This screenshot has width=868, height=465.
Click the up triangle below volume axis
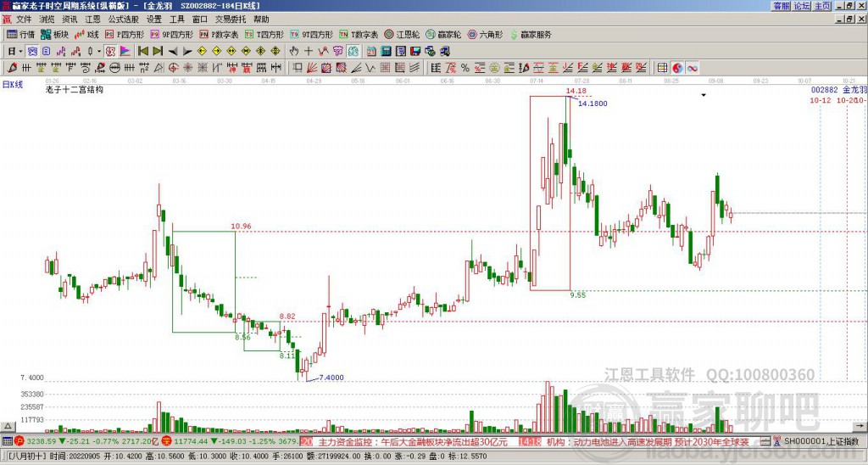[7, 426]
